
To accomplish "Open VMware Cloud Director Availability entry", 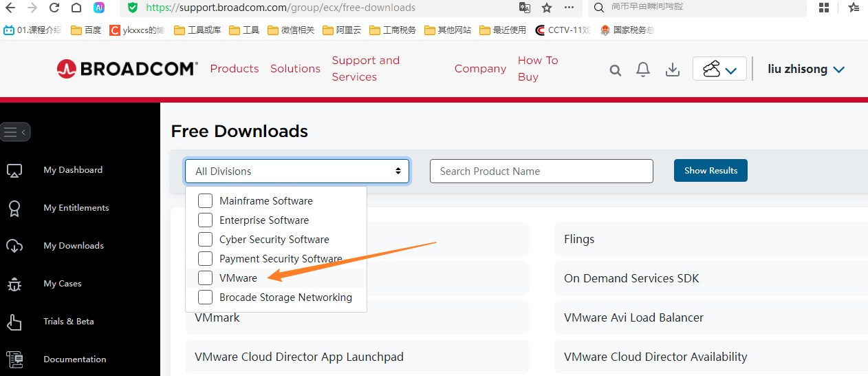I will 711,357.
